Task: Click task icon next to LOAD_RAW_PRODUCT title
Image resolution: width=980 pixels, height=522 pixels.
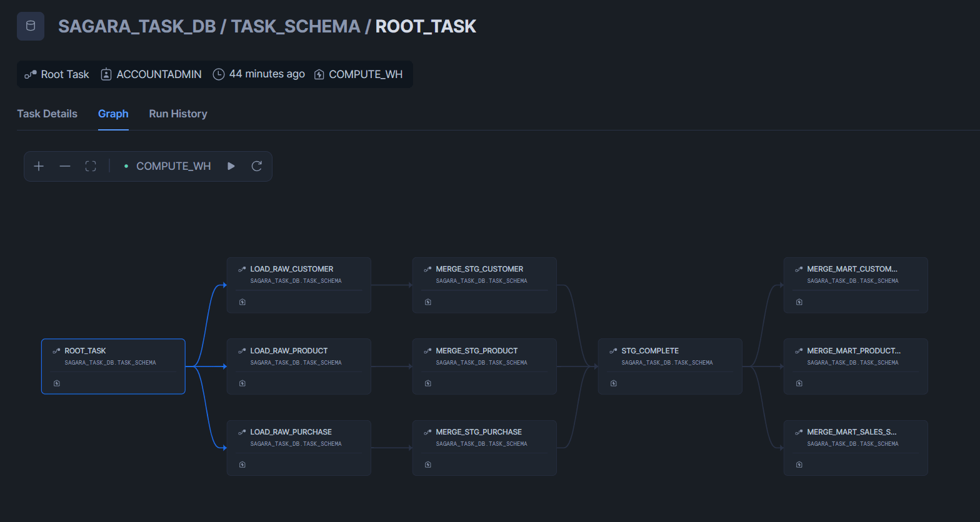Action: [242, 351]
